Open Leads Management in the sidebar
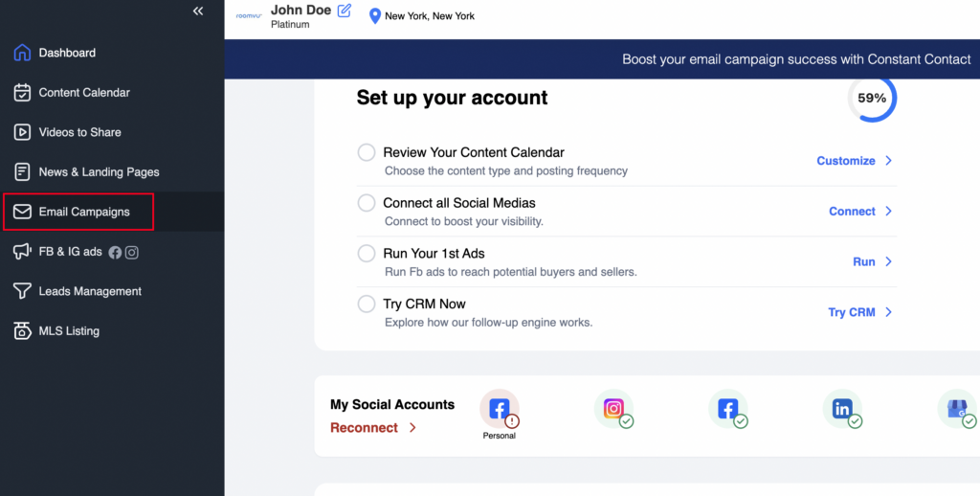The width and height of the screenshot is (980, 496). (90, 291)
